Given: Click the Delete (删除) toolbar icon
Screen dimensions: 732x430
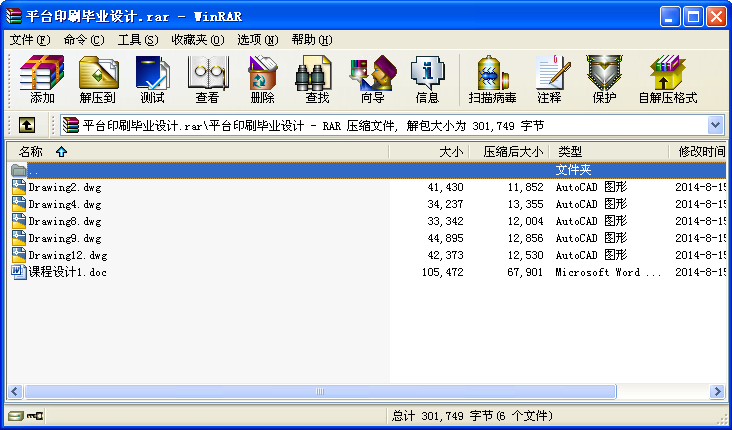Looking at the screenshot, I should point(262,73).
